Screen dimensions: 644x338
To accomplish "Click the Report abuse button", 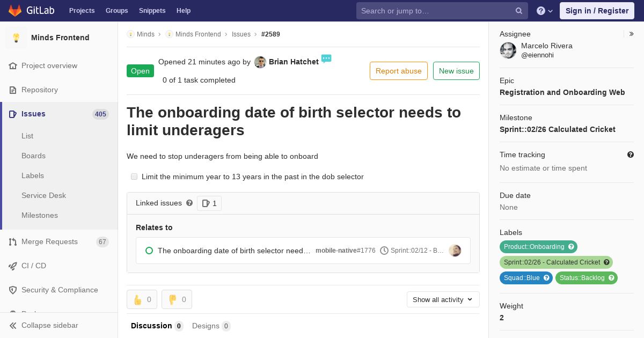I will click(x=398, y=71).
